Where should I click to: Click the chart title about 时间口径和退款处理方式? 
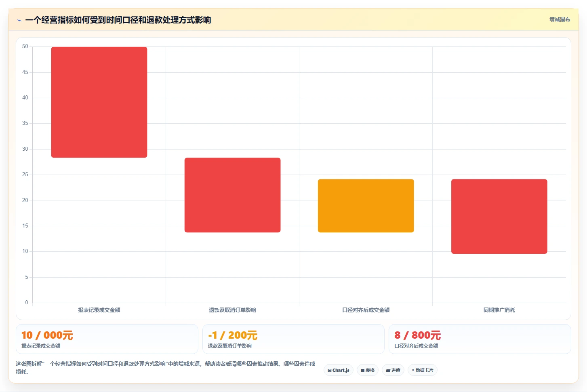pos(118,20)
